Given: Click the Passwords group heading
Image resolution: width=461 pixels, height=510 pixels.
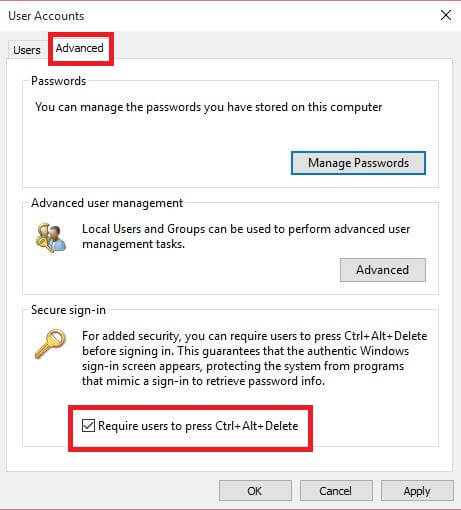Looking at the screenshot, I should pos(59,81).
